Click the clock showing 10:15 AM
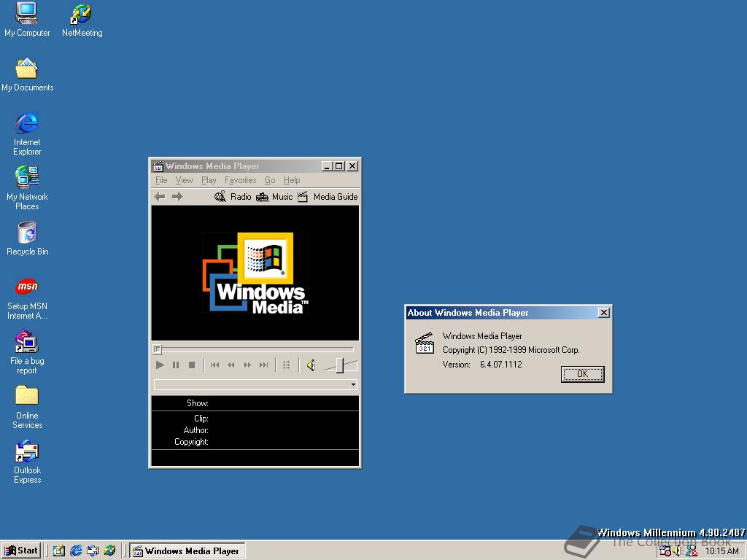Screen dimensions: 747x560 tap(721, 551)
